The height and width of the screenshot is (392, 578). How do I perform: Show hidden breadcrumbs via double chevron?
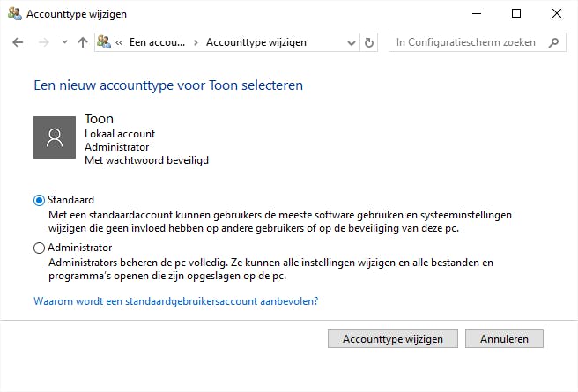(118, 42)
